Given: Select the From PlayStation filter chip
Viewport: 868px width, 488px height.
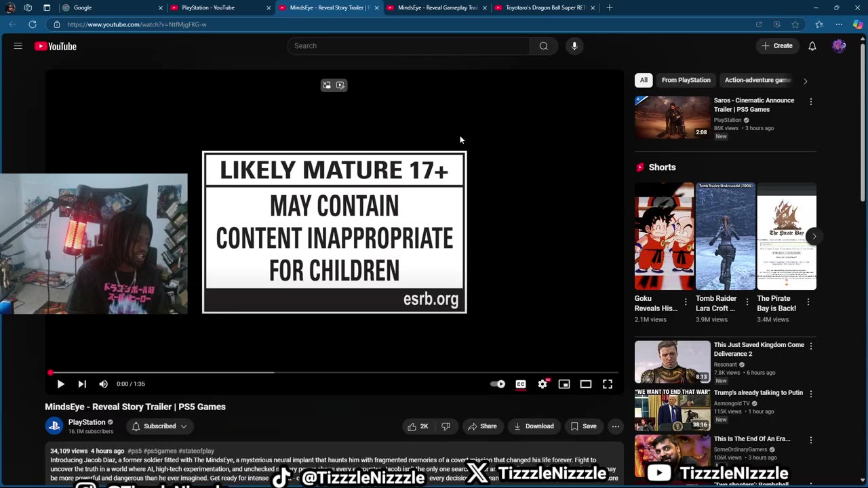Looking at the screenshot, I should (686, 80).
